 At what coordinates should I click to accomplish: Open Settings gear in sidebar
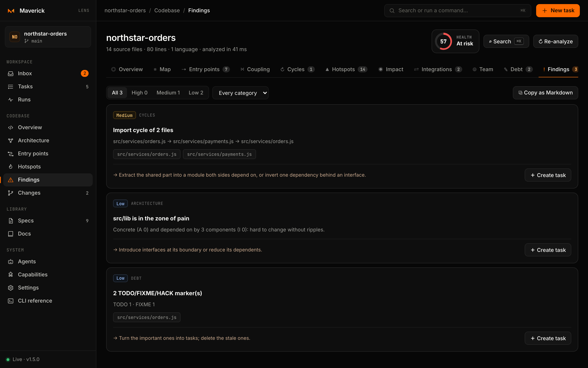10,288
